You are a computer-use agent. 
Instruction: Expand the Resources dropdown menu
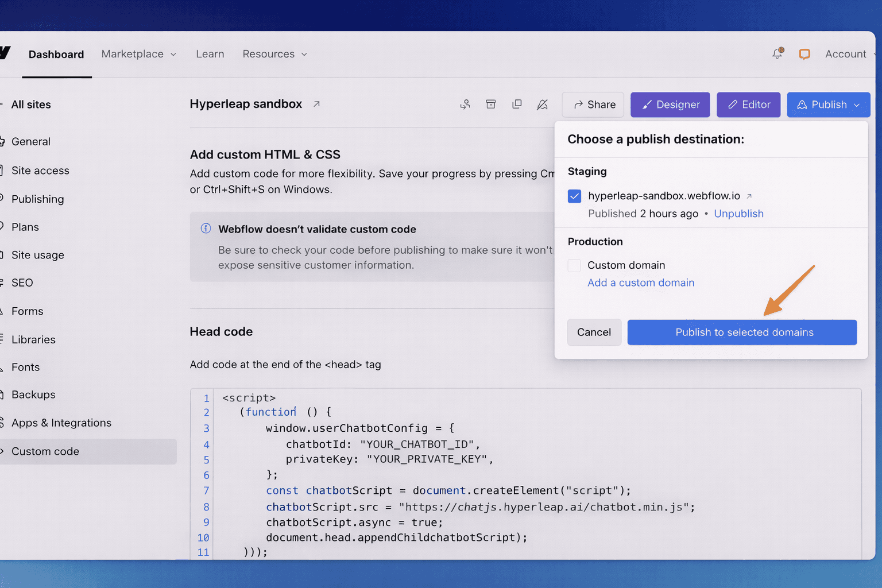(x=274, y=54)
